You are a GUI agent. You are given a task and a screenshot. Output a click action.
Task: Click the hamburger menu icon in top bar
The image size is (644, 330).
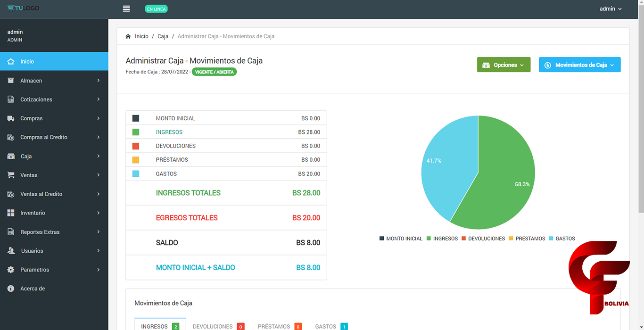tap(126, 8)
